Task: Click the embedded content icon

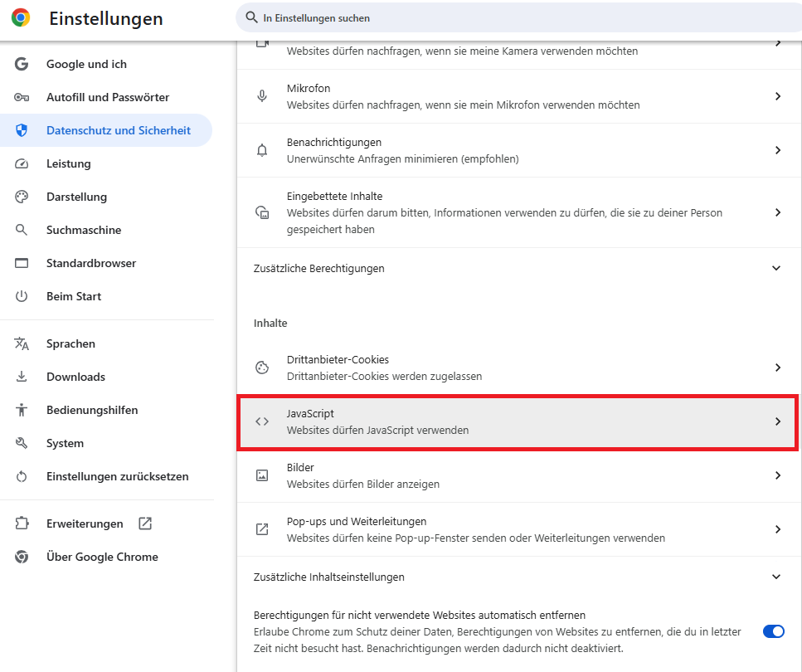Action: pos(262,212)
